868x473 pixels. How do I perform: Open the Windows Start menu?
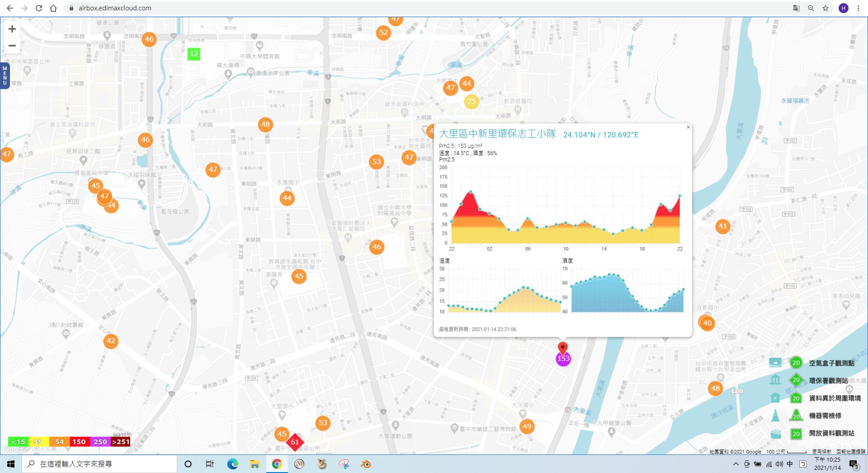coord(11,464)
